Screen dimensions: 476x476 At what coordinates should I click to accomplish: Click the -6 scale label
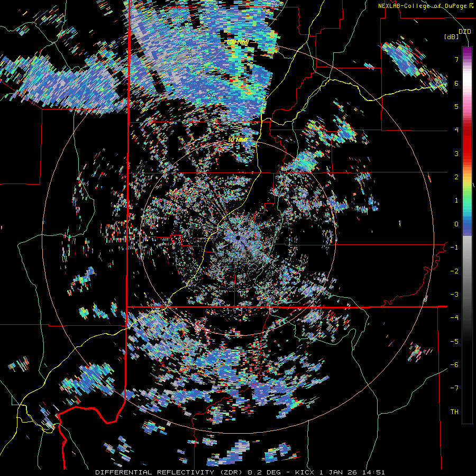pos(454,364)
